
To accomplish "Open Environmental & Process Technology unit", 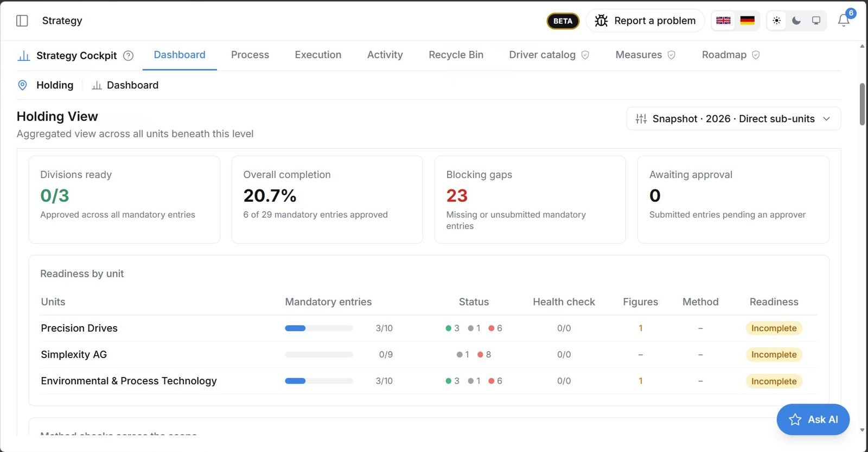I will (429, 381).
